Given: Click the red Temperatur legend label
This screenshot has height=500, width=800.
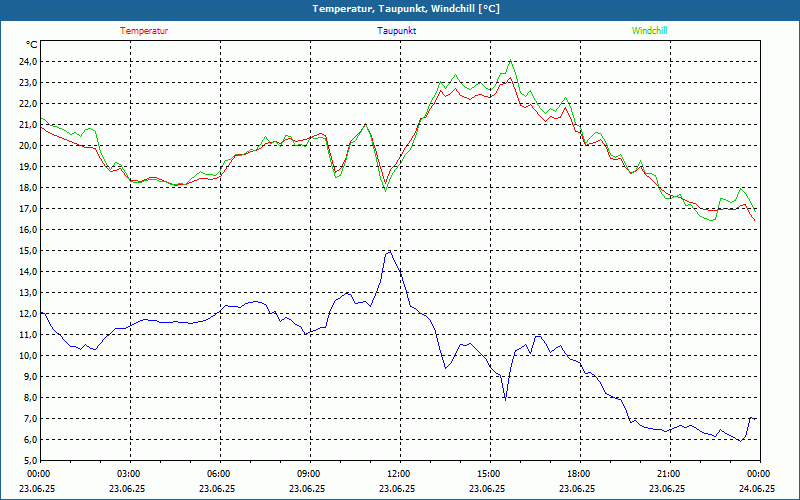Looking at the screenshot, I should [144, 31].
